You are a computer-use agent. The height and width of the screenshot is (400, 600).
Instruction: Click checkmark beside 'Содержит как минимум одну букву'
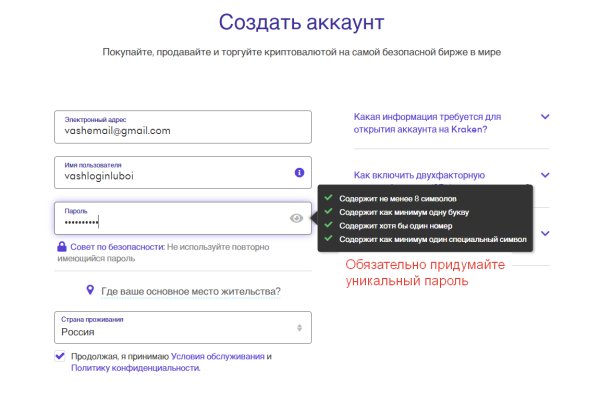tap(328, 212)
